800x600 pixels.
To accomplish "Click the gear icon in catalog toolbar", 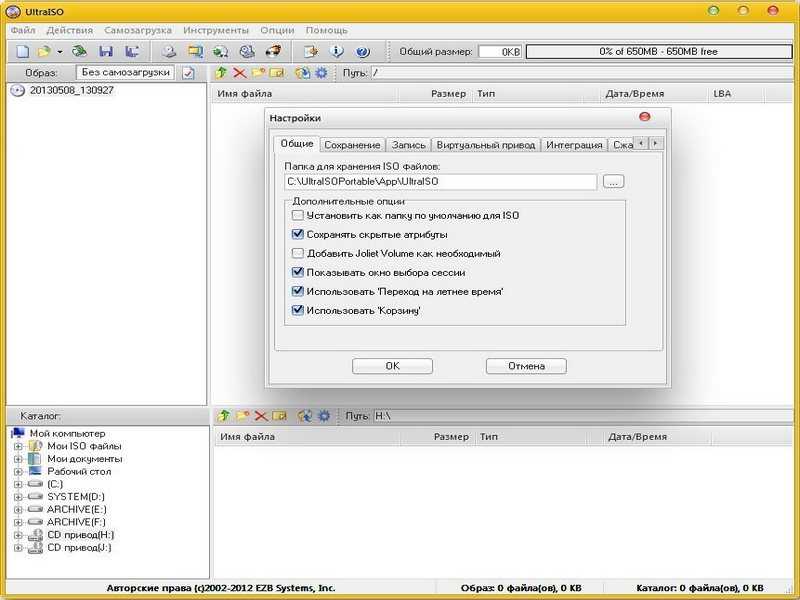I will (324, 416).
